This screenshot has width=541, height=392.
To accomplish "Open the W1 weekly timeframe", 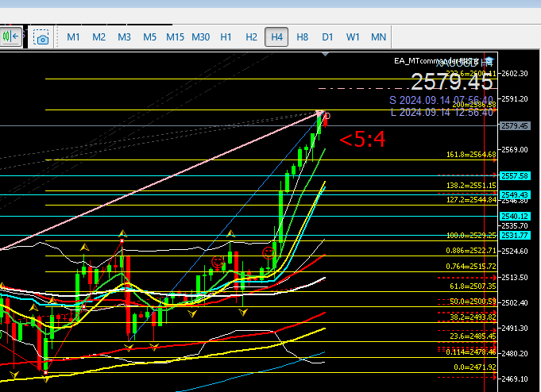I will [353, 37].
